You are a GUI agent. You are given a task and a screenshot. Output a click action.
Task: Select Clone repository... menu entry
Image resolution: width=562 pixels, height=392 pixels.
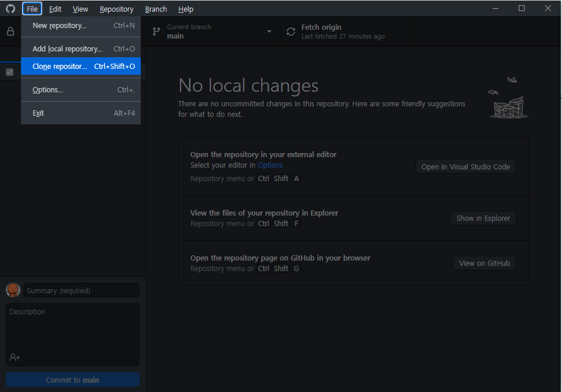(81, 66)
